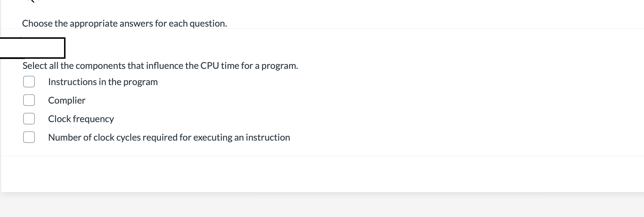Enable the 'Clock frequency' checkbox
This screenshot has height=217, width=644.
tap(29, 119)
